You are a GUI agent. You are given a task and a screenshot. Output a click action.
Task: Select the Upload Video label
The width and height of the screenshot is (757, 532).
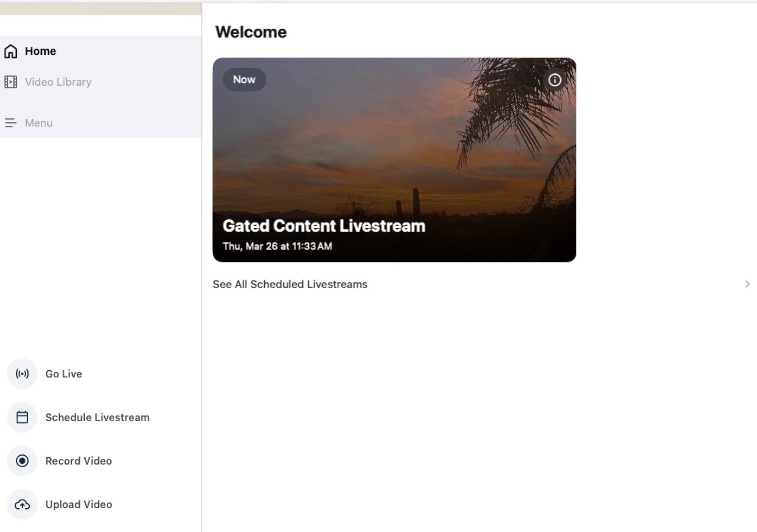tap(79, 505)
